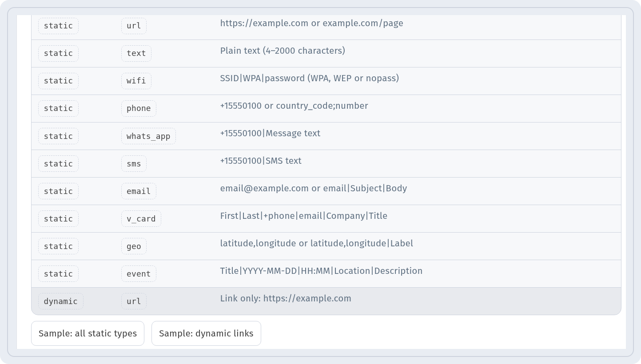
Task: Click the "+15550100|Message text" description
Action: (x=270, y=133)
